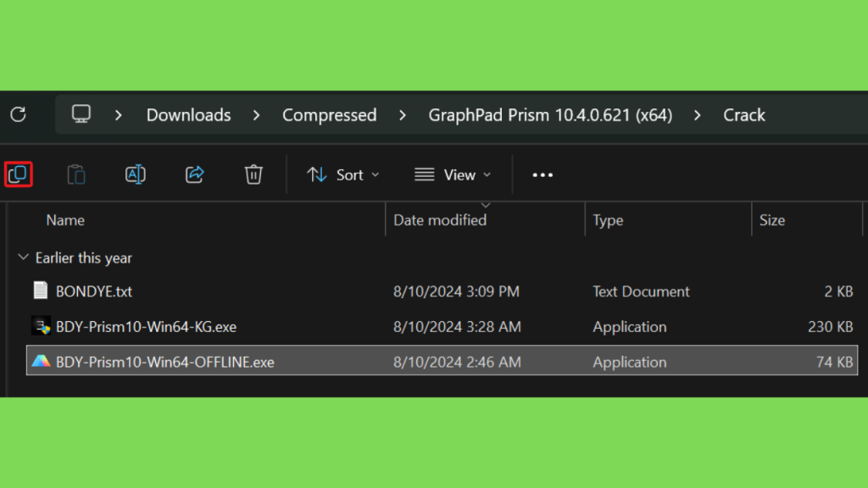Screen dimensions: 868x488
Task: Click the 74 KB size cell
Action: click(834, 362)
